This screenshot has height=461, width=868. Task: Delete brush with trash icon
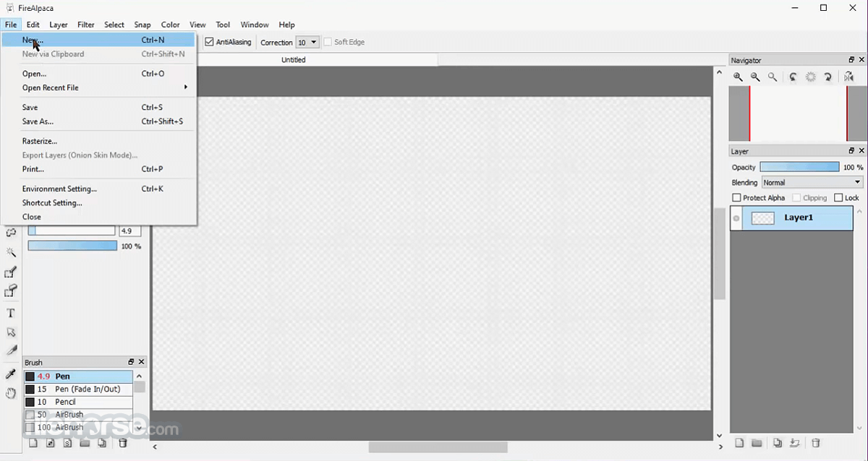pyautogui.click(x=123, y=443)
